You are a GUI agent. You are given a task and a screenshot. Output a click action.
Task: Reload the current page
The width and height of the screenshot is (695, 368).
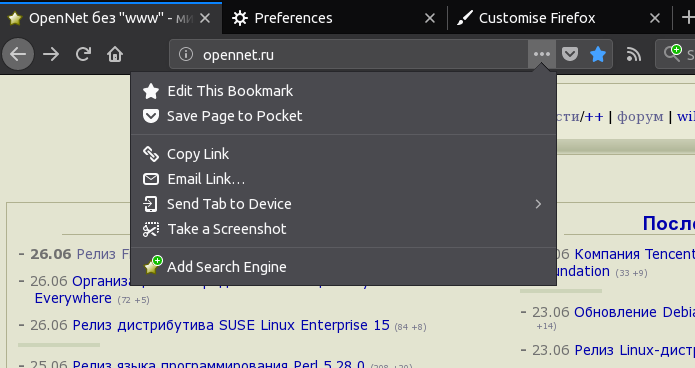coord(83,55)
